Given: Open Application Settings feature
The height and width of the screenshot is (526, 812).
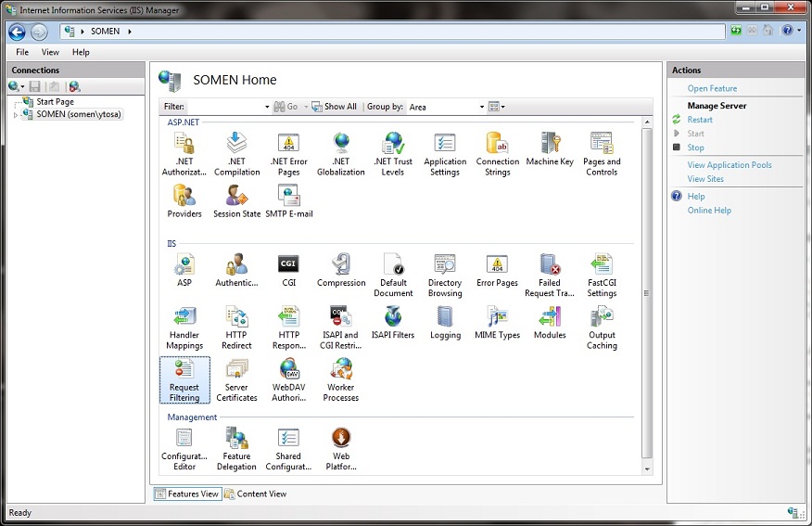Looking at the screenshot, I should [445, 154].
